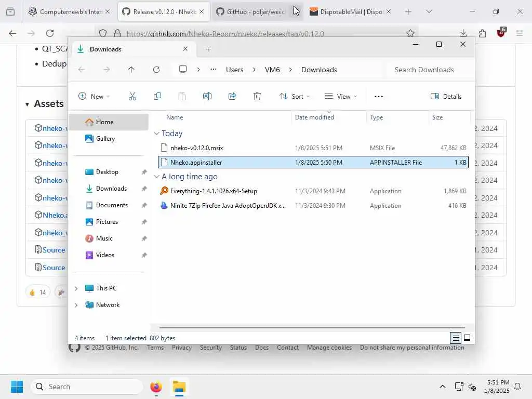Open the Firefox View icon in the tab bar
Image resolution: width=532 pixels, height=399 pixels.
10,12
